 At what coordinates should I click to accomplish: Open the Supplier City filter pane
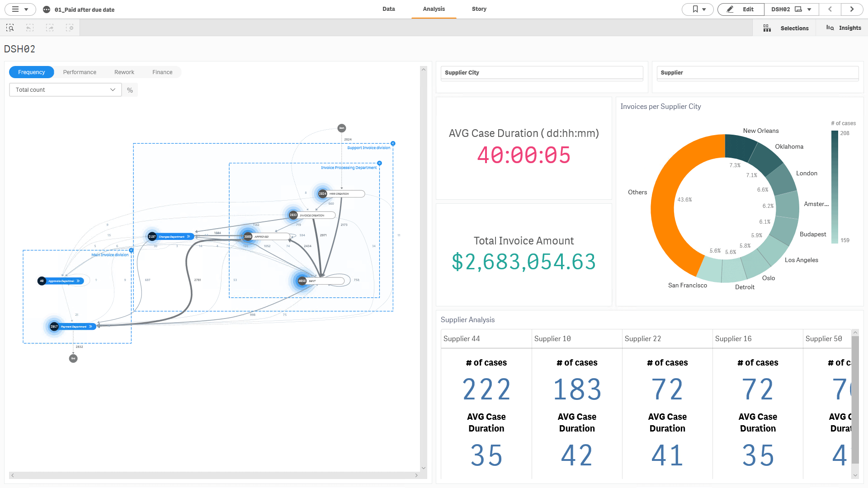pos(542,73)
